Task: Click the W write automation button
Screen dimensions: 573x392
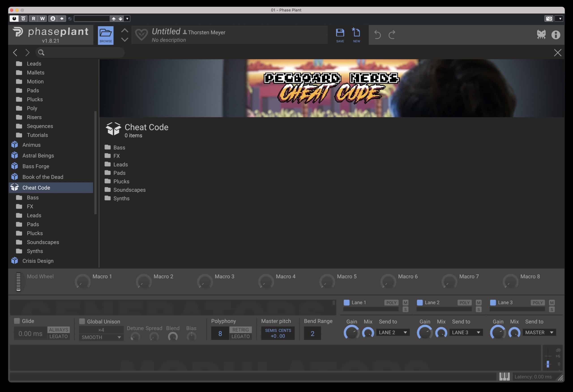Action: coord(42,19)
